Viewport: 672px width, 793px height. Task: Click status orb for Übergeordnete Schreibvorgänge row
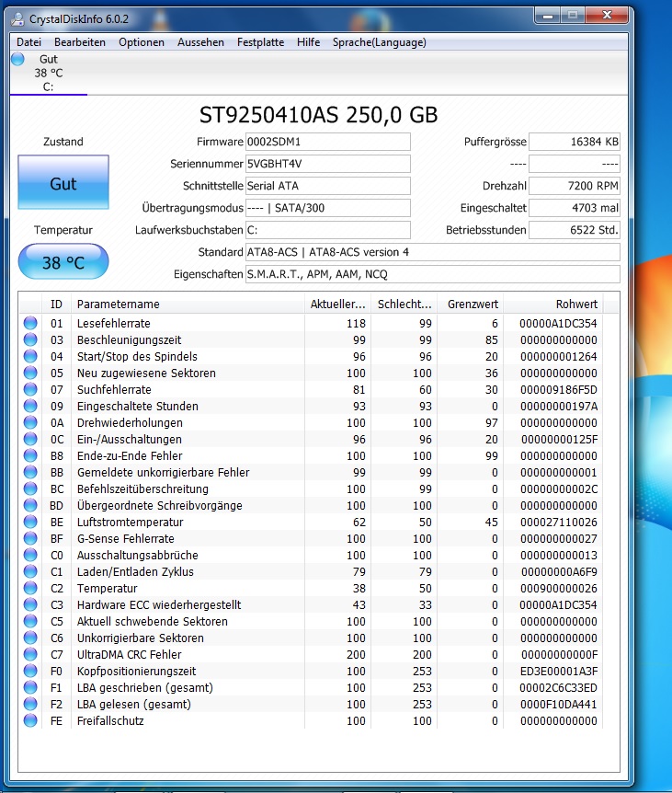pos(30,505)
